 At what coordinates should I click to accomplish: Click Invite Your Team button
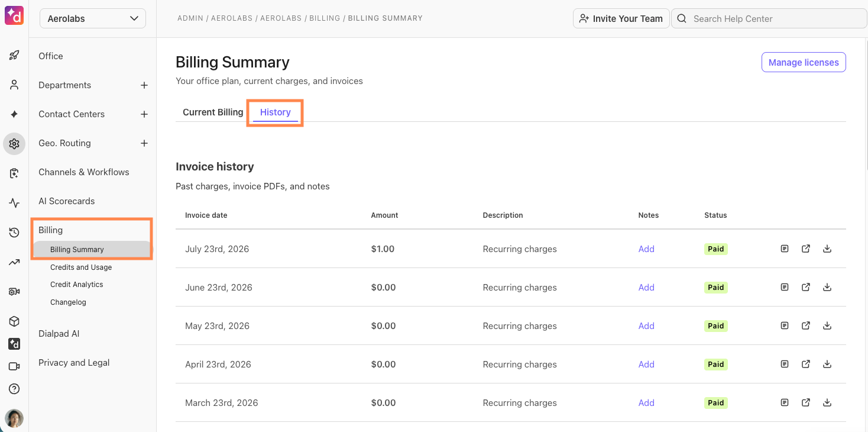tap(621, 18)
